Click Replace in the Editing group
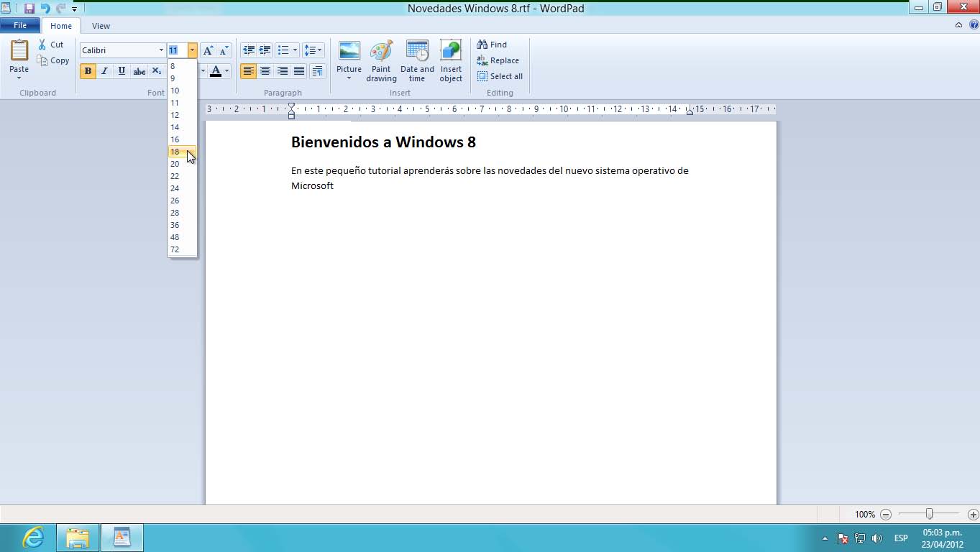 click(x=498, y=60)
